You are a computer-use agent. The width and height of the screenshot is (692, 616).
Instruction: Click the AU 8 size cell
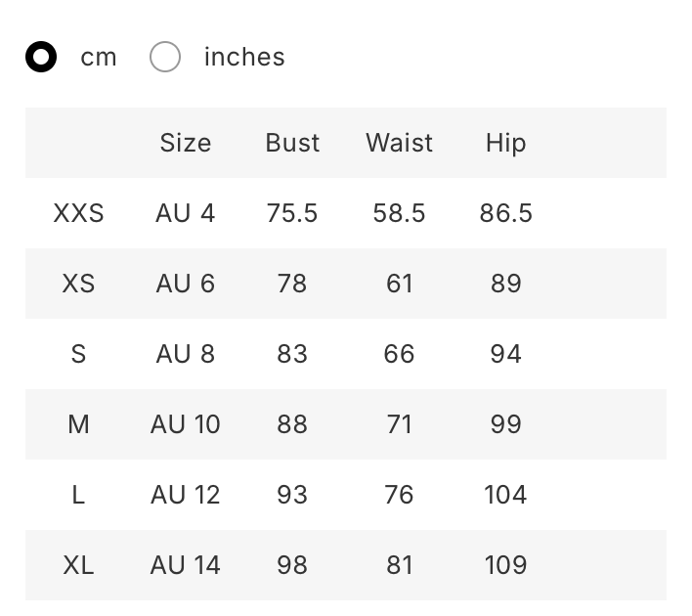[x=185, y=354]
